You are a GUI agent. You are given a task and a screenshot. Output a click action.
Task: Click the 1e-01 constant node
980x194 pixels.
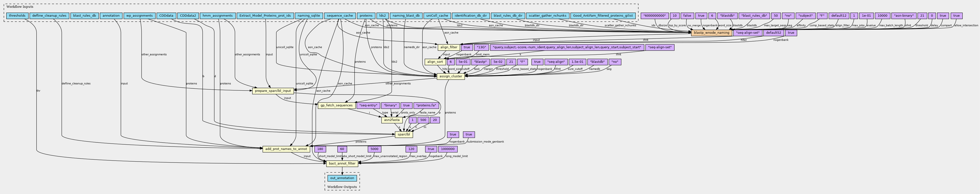click(866, 16)
